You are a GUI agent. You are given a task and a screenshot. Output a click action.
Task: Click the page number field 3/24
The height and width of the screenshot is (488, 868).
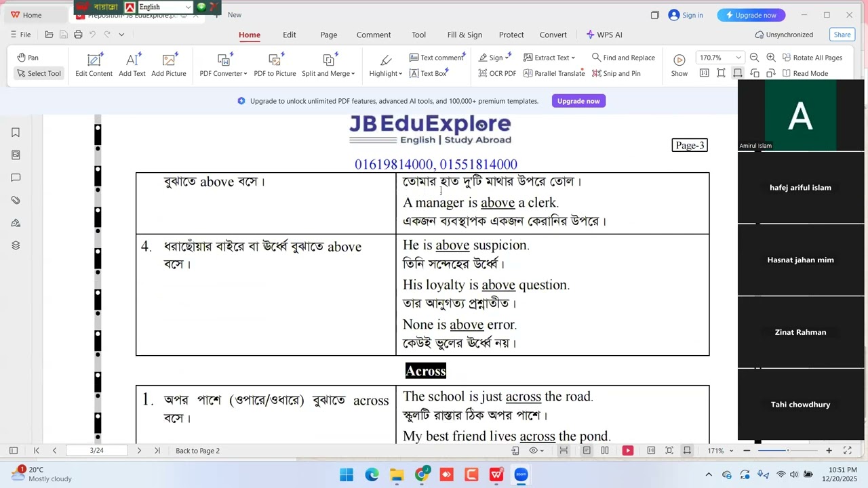[97, 451]
